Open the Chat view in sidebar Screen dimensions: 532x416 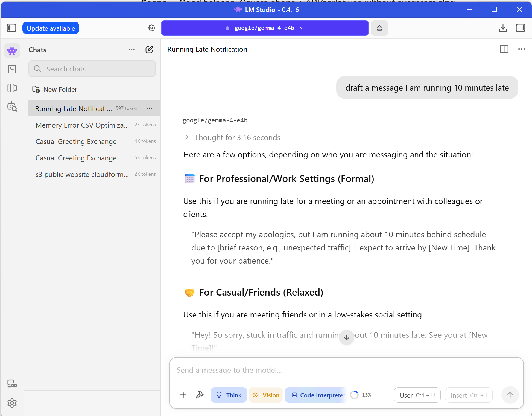[12, 51]
